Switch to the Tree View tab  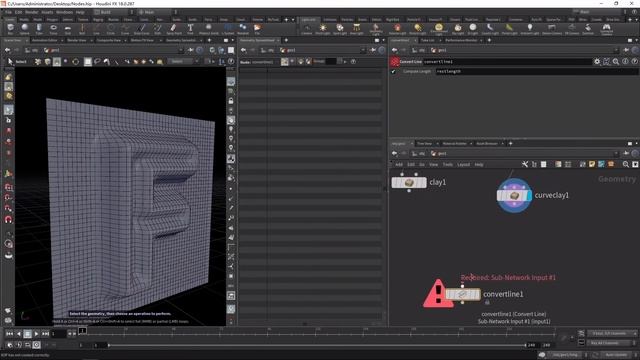pyautogui.click(x=424, y=144)
